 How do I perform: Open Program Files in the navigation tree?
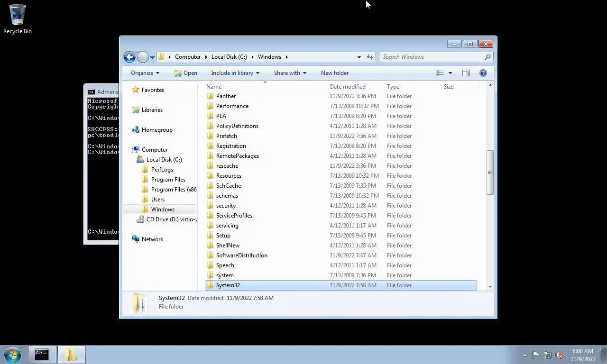coord(168,180)
